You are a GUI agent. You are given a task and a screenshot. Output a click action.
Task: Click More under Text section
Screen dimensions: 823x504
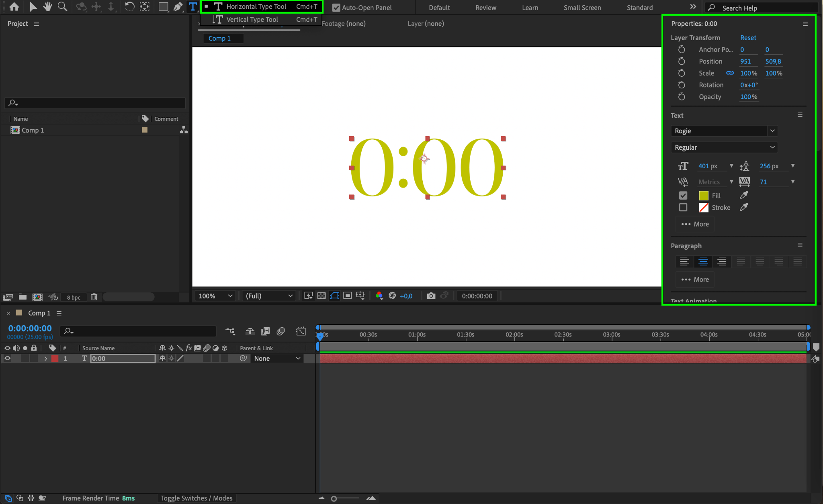(695, 224)
